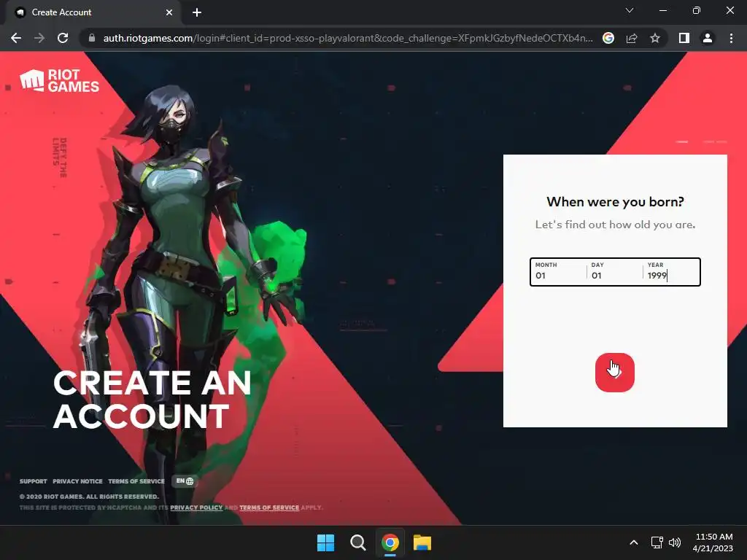Open Terms of Service footer link beside Privacy Notice
This screenshot has width=747, height=560.
(136, 481)
